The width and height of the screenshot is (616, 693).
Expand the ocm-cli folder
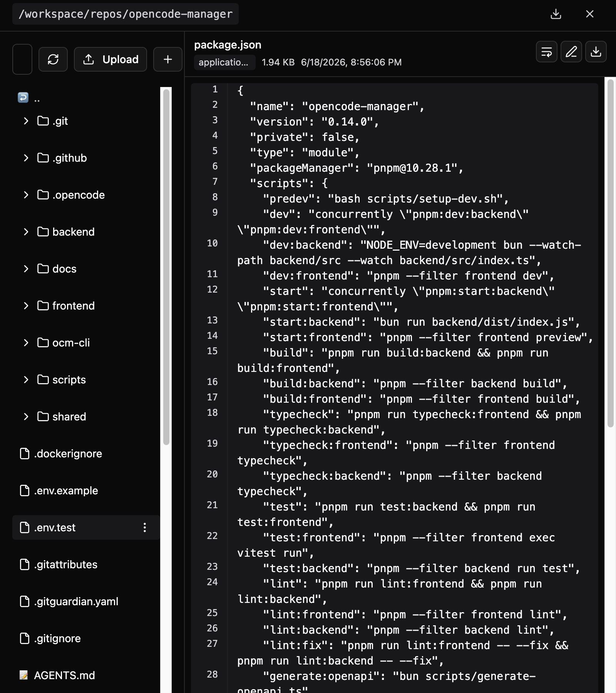click(26, 343)
